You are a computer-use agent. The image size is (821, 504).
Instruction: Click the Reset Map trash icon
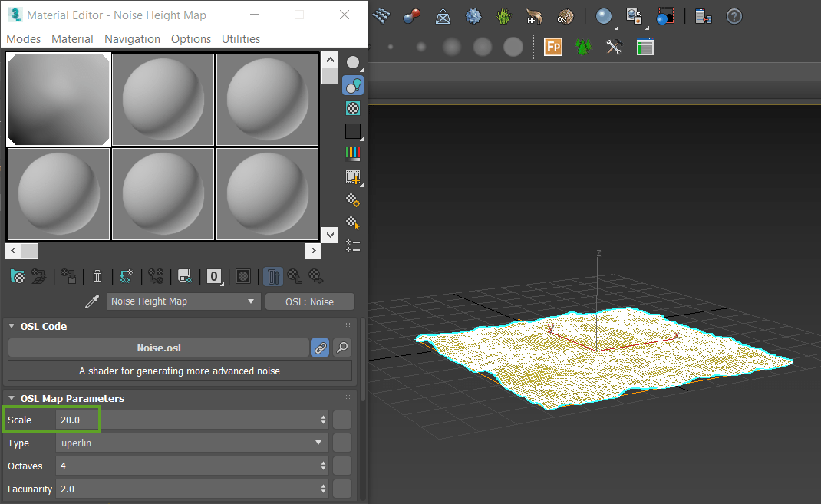97,276
